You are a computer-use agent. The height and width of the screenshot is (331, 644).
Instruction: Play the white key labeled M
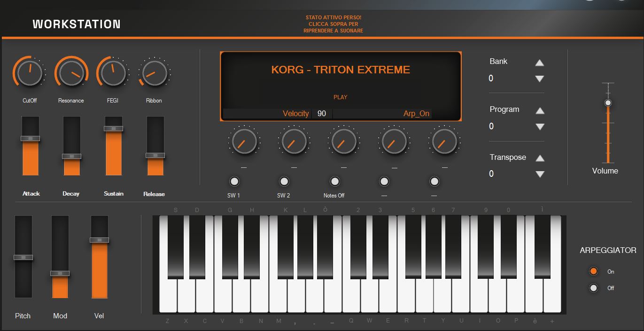pyautogui.click(x=278, y=296)
